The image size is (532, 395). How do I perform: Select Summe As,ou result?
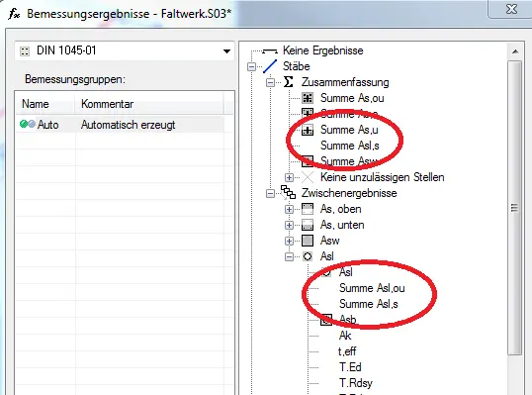pyautogui.click(x=352, y=98)
